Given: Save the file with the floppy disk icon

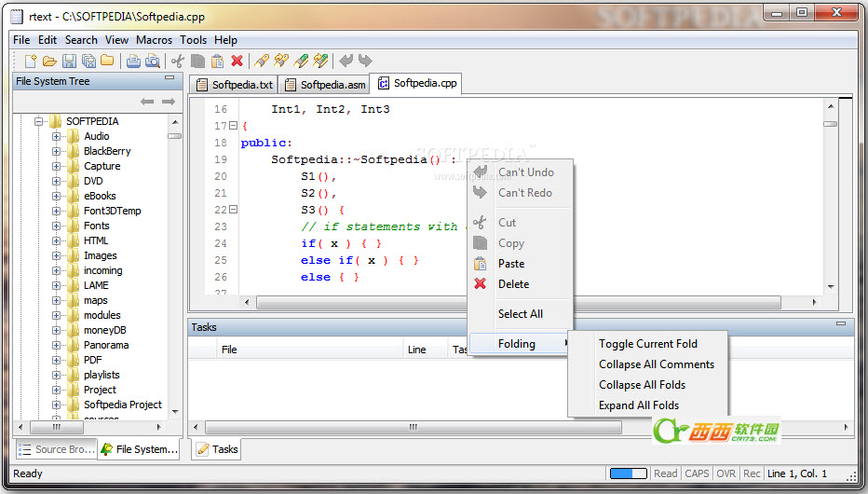Looking at the screenshot, I should (69, 62).
